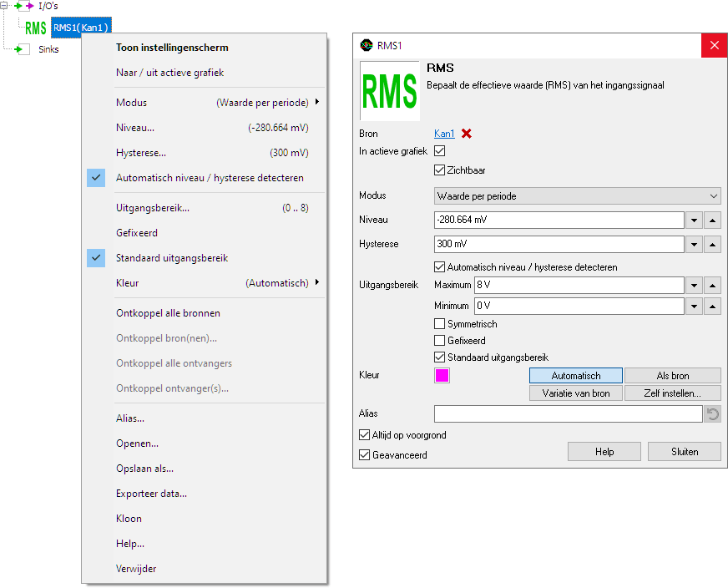The width and height of the screenshot is (728, 588).
Task: Choose Ontkoppel alle bronnen
Action: click(x=205, y=313)
